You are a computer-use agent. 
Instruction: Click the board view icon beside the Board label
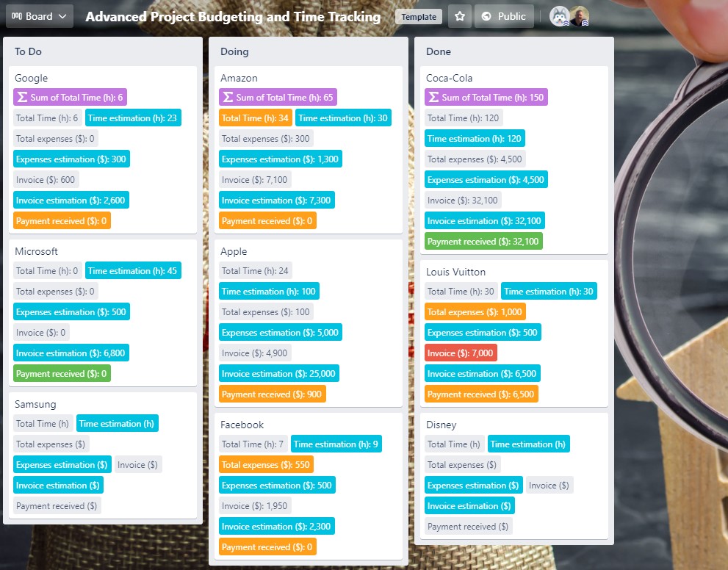tap(18, 15)
